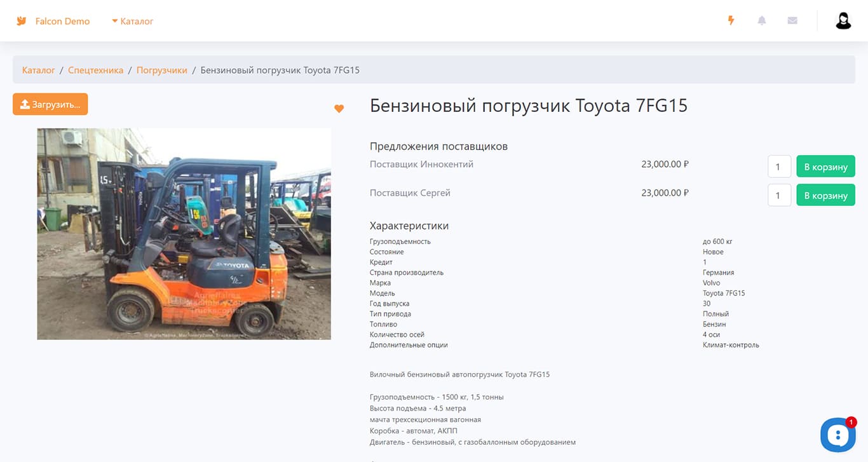The width and height of the screenshot is (868, 462).
Task: Select the Поставщик Сергей supplier name
Action: [x=410, y=193]
